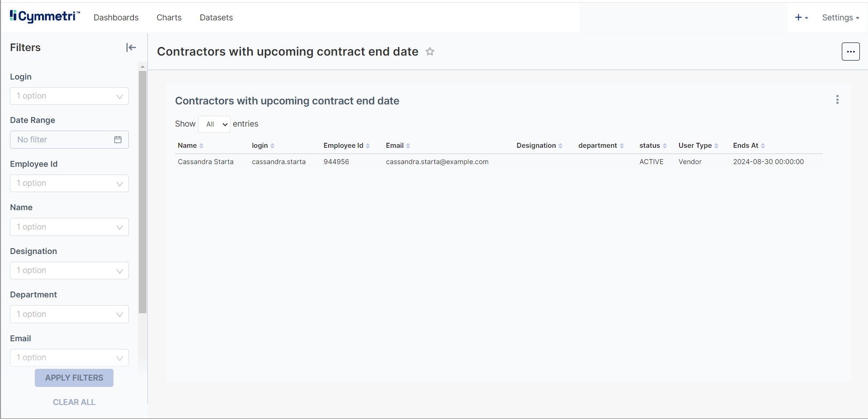Expand the Department filter dropdown
Viewport: 868px width, 419px height.
(69, 314)
